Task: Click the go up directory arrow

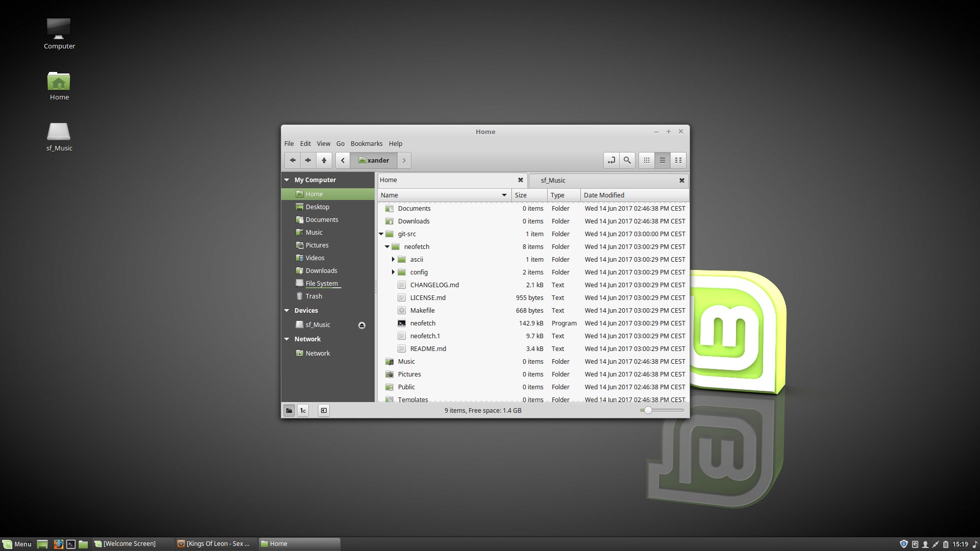Action: 324,160
